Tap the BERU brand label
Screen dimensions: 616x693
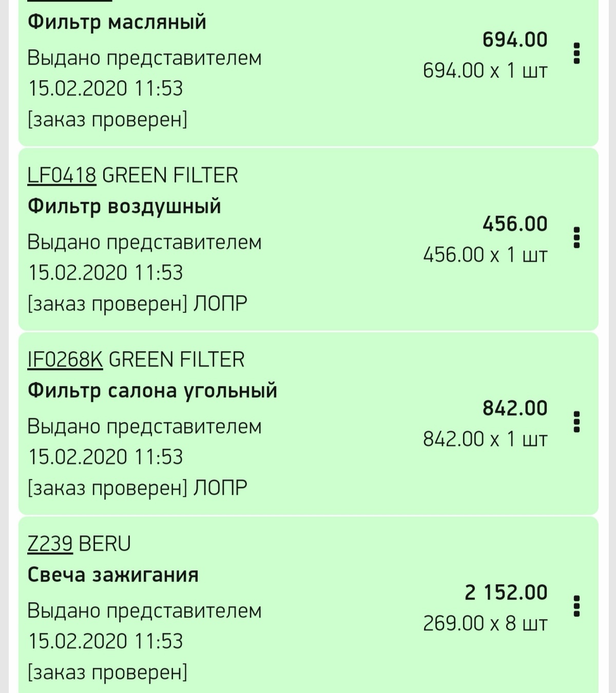pos(105,544)
